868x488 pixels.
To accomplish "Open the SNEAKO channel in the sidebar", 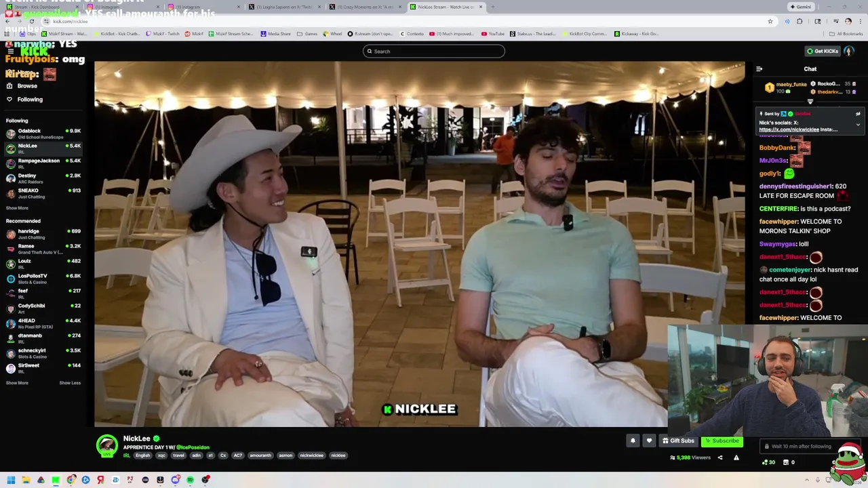I will [x=43, y=193].
